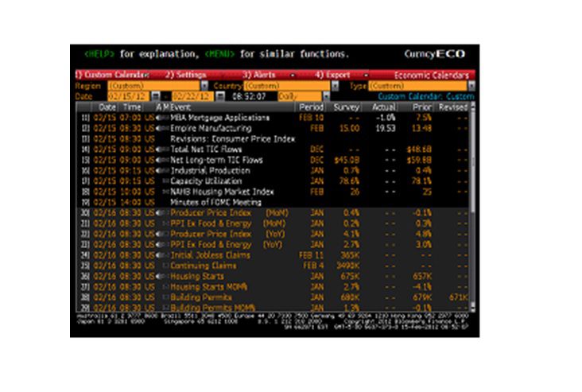Click alert speaker icon for Housing Starts row
Screen dimensions: 582x392
[x=161, y=277]
